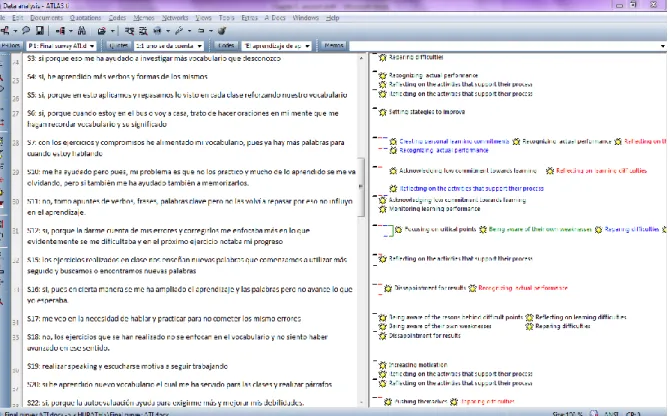Select the 'Setting strategies to improve' code label

[426, 112]
